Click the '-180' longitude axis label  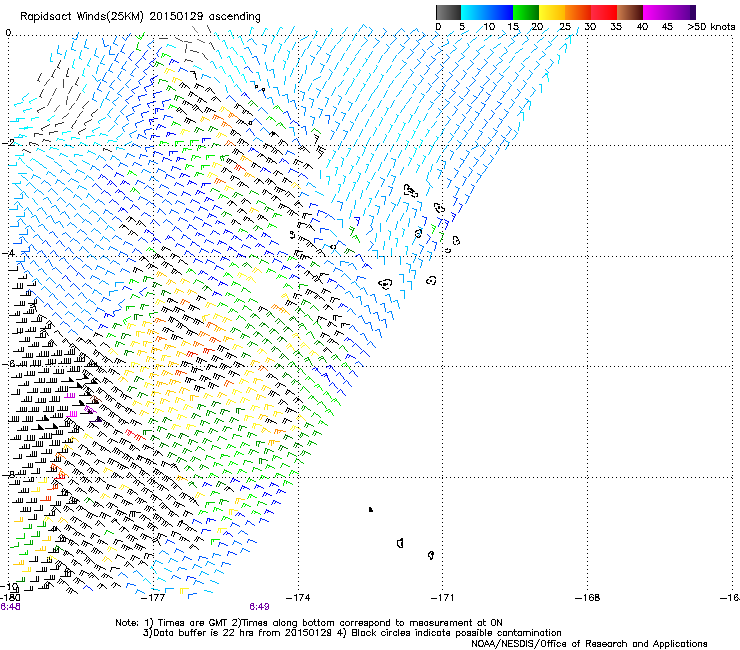tap(10, 598)
